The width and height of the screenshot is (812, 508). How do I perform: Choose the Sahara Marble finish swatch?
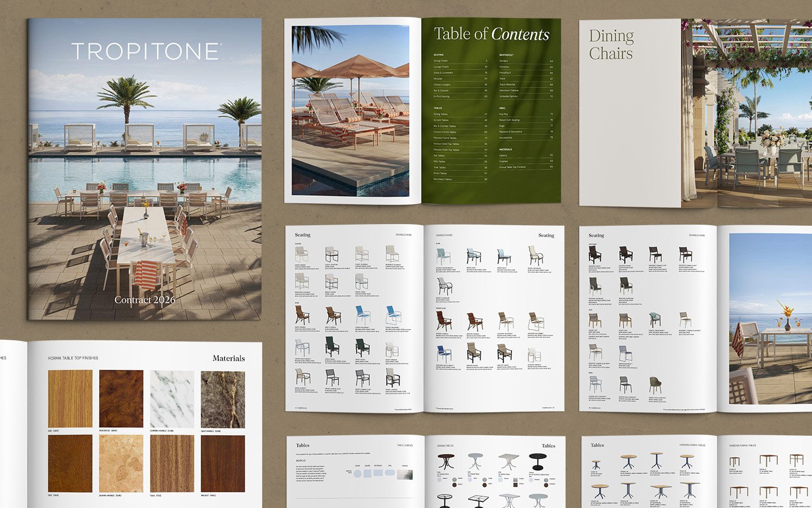[121, 463]
